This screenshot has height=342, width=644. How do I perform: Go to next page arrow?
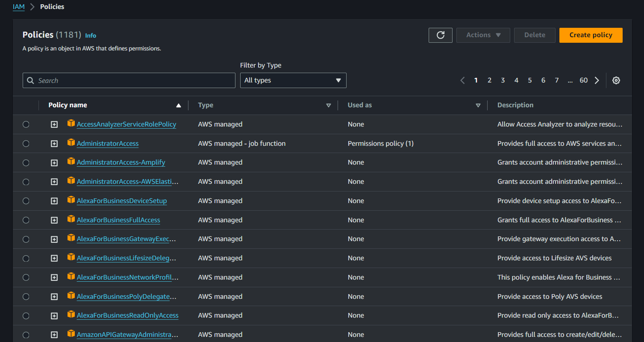597,80
